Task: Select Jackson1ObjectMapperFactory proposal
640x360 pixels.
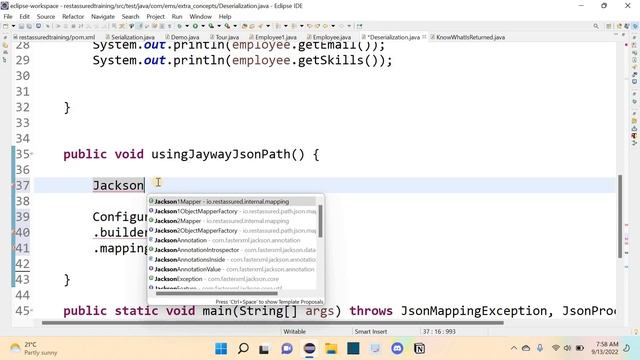Action: pos(232,211)
